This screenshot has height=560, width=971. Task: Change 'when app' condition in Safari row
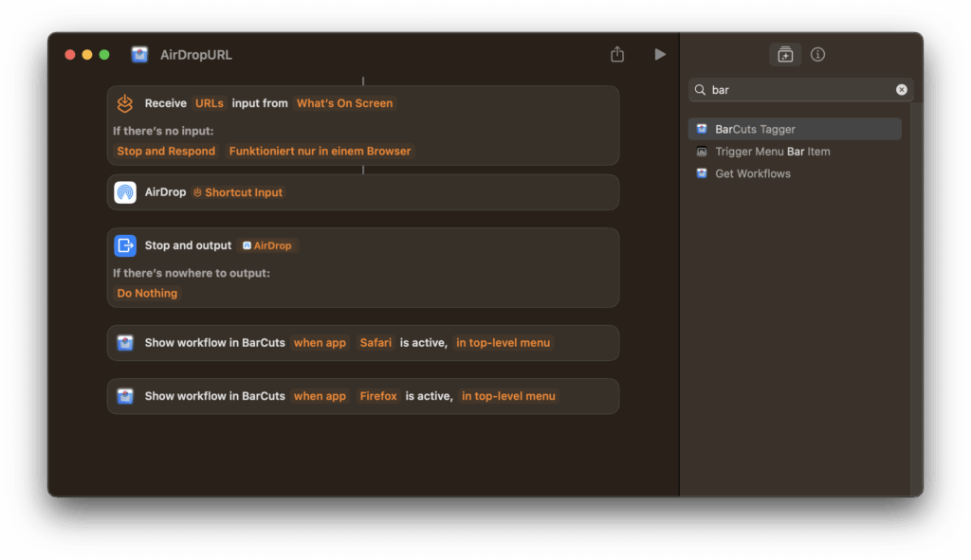click(320, 343)
